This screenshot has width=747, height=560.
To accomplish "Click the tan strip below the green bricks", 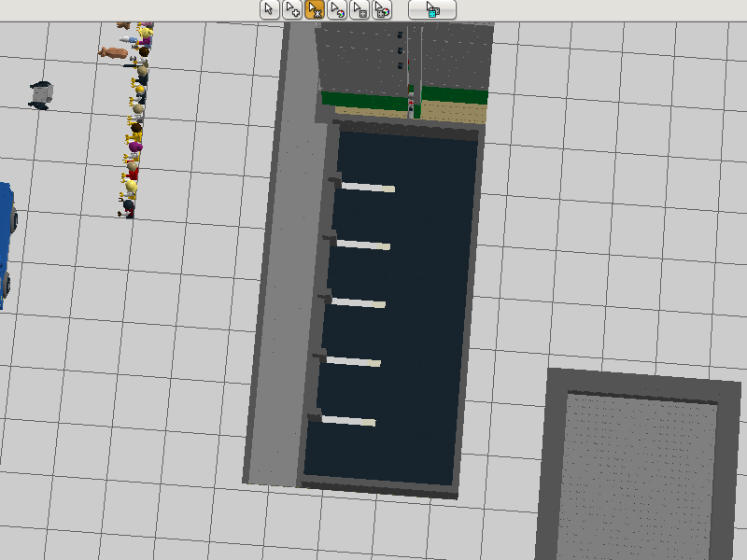I will 371,113.
